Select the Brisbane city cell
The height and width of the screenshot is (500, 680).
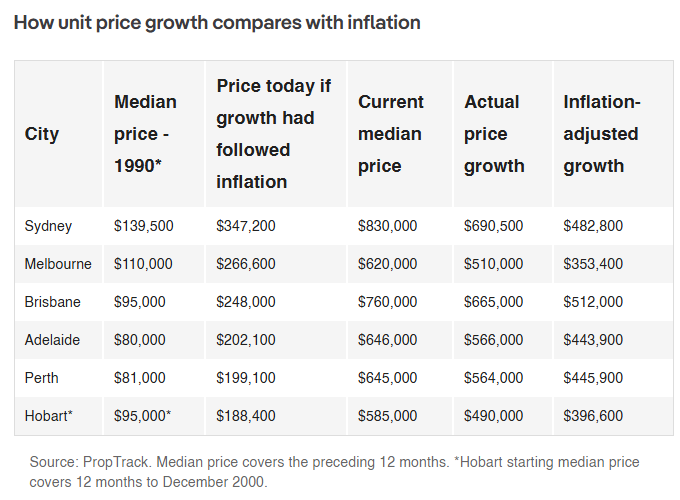(x=52, y=302)
